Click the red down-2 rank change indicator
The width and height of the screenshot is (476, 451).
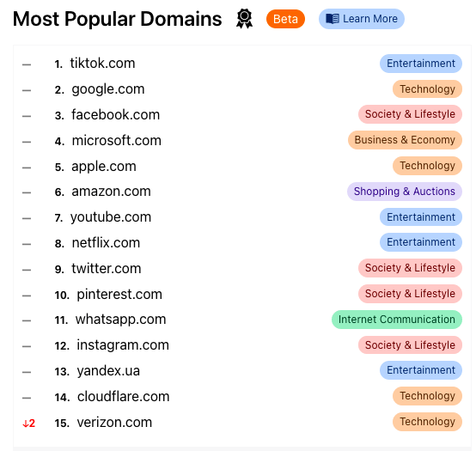coord(29,423)
